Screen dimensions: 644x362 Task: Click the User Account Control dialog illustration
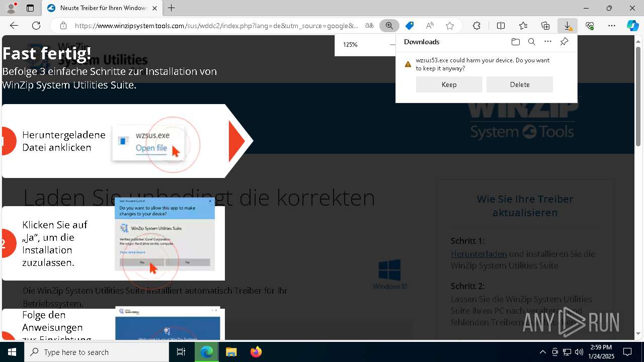click(x=165, y=234)
